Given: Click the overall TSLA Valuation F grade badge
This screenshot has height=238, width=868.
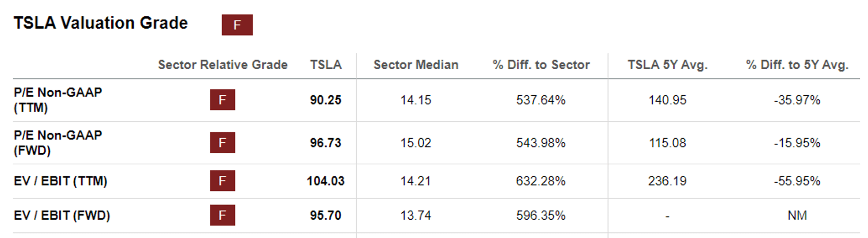Looking at the screenshot, I should (237, 25).
